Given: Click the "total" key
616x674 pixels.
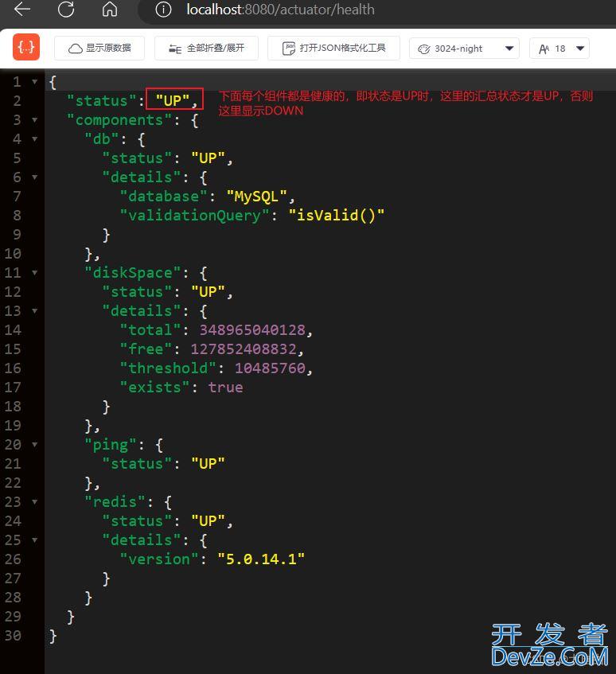Looking at the screenshot, I should pyautogui.click(x=150, y=329).
